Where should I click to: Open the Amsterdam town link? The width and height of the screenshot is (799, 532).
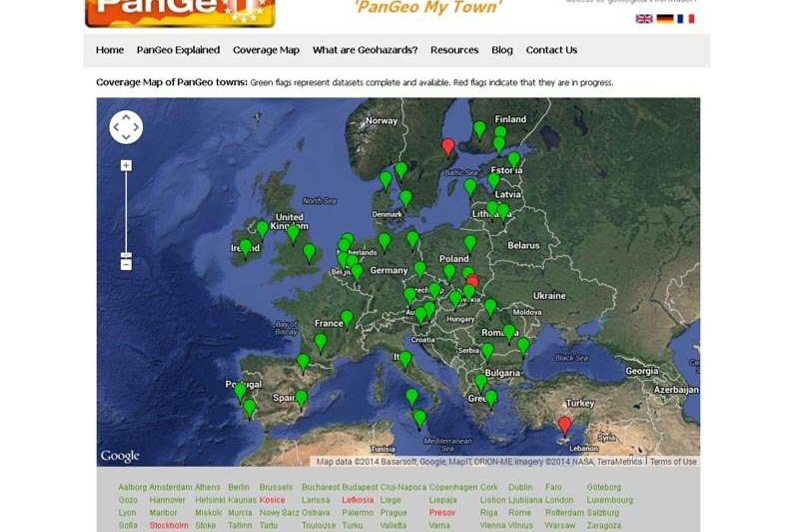(170, 487)
